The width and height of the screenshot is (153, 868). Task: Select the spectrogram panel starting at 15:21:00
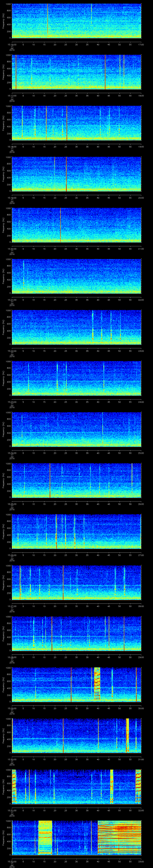click(76, 276)
